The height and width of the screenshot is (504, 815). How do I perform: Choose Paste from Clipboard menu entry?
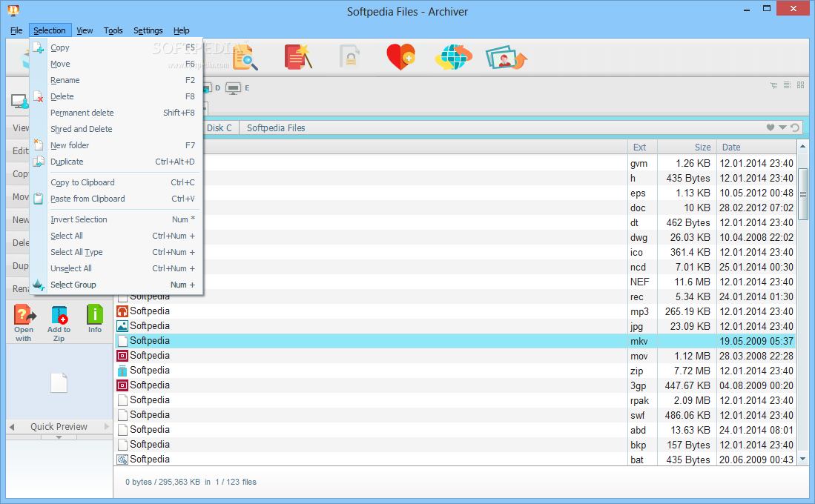116,199
